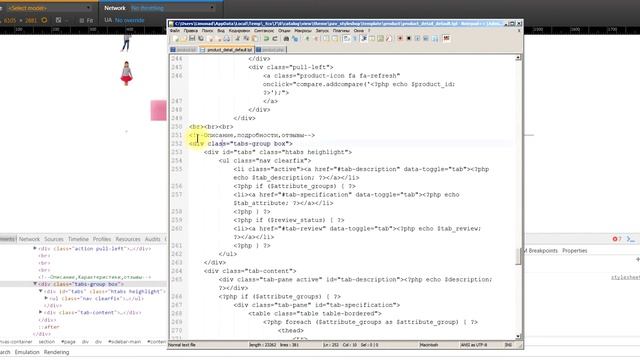640x360 pixels.
Task: Collapse the div id tabs node
Action: click(40, 291)
